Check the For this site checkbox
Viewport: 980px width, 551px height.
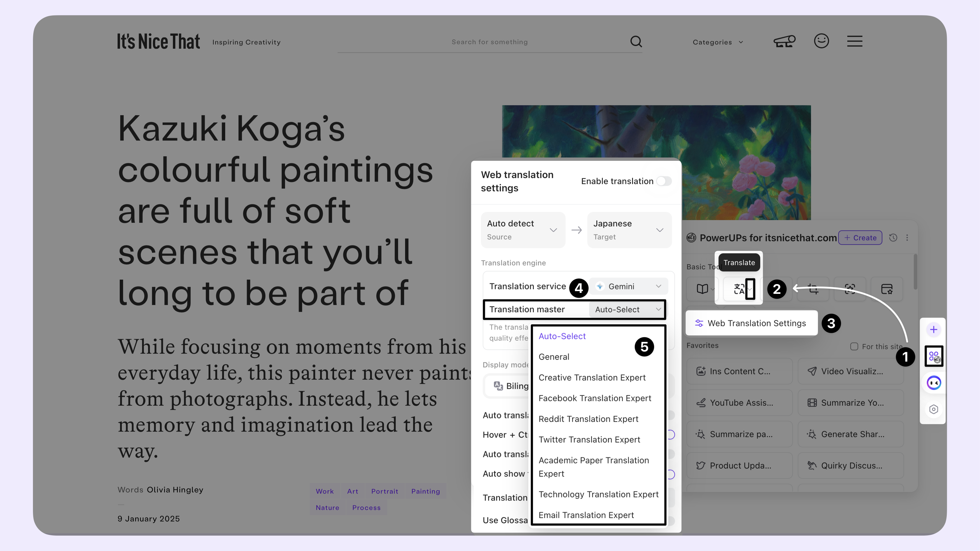(854, 346)
